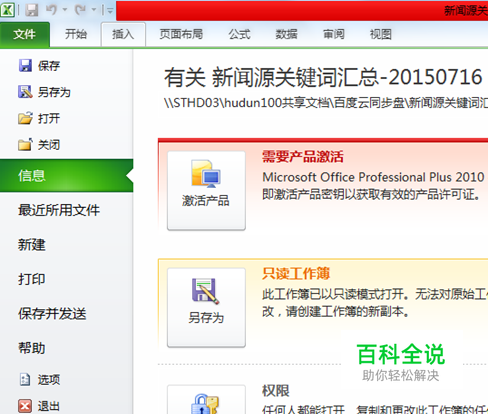Switch to the 开始 ribbon tab
The image size is (488, 414).
76,34
